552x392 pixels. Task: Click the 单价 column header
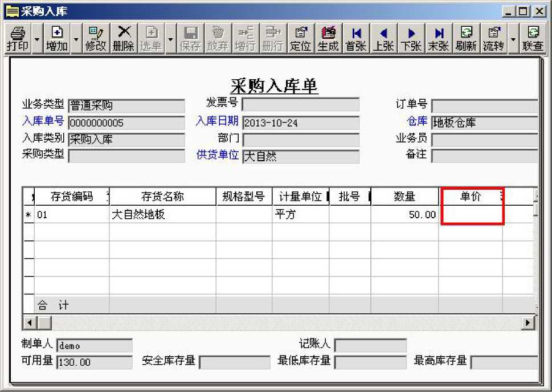[x=471, y=197]
